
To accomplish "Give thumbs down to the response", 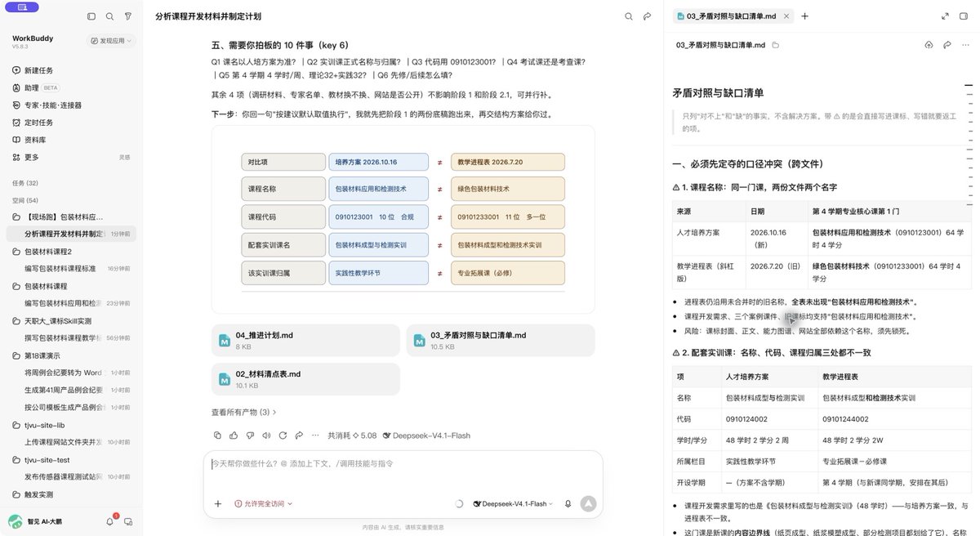I will point(250,435).
